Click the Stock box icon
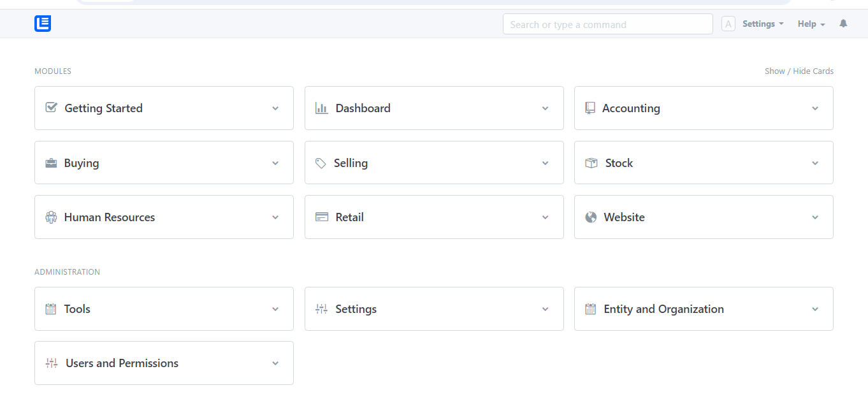868x406 pixels. [x=591, y=163]
